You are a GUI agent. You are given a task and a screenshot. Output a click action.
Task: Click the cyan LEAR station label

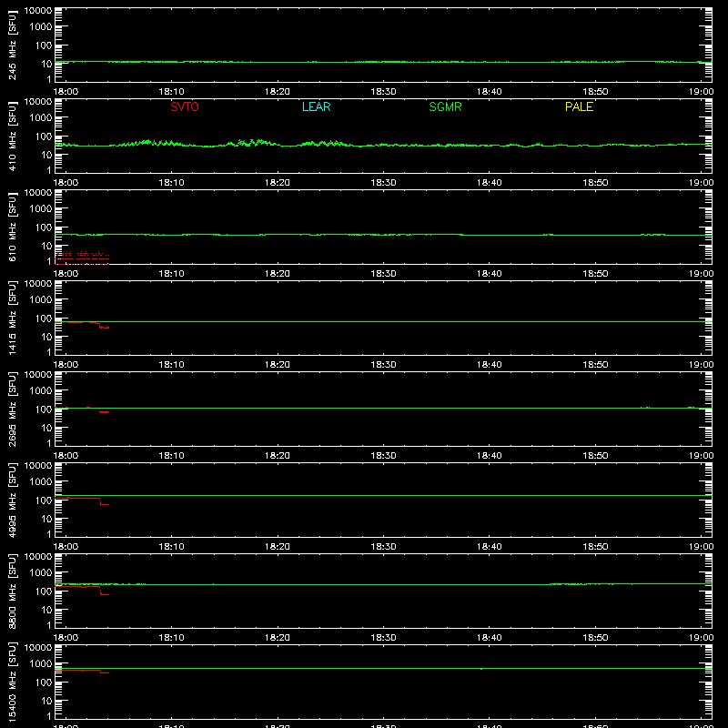(316, 106)
